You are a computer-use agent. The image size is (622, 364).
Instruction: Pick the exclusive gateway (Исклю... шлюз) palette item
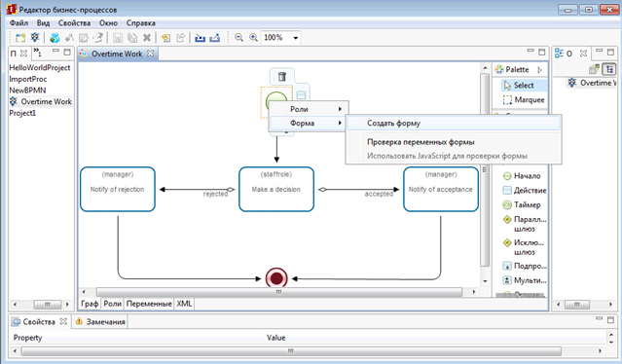[x=525, y=247]
